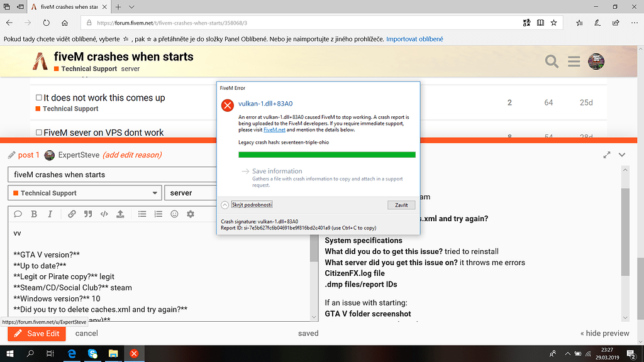644x362 pixels.
Task: Open the 'Technical Support' category dropdown
Action: 84,192
